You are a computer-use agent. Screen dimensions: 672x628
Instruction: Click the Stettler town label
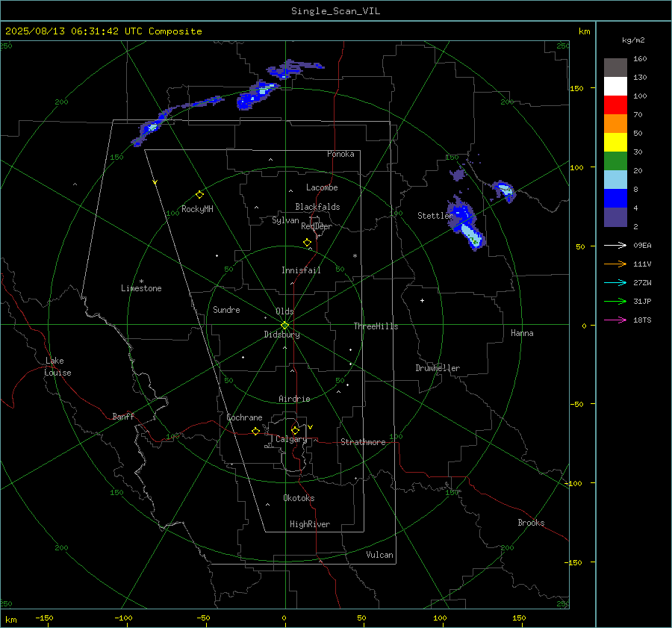point(435,216)
